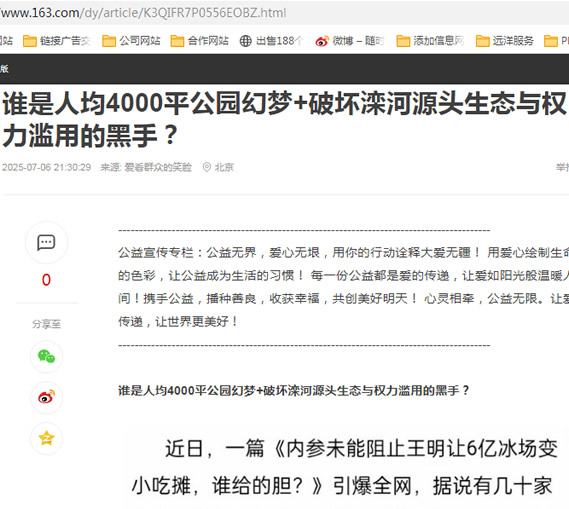Click the main article headline
569x509 pixels.
[284, 119]
